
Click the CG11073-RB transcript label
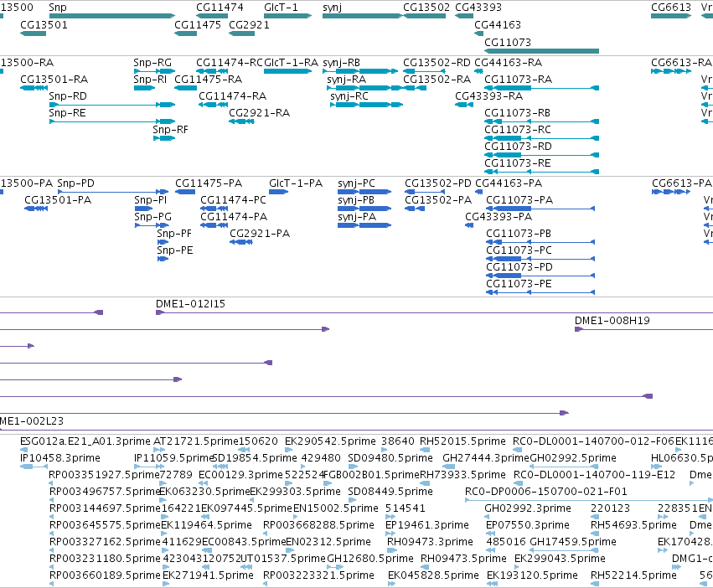coord(518,113)
